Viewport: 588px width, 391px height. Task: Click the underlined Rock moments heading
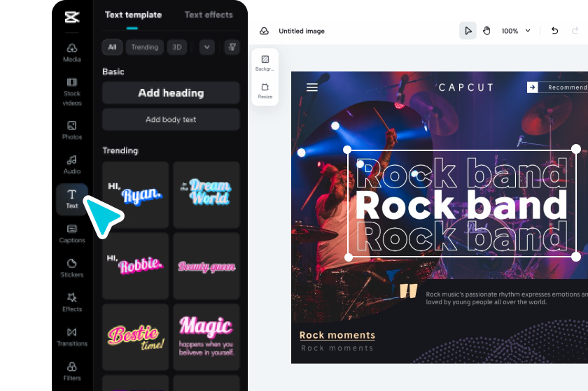point(337,335)
